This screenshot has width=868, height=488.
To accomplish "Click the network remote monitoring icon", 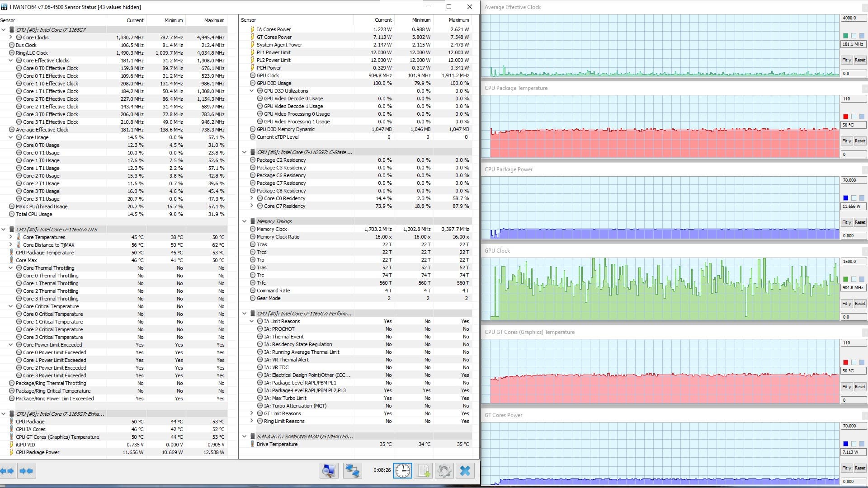I will tap(352, 471).
